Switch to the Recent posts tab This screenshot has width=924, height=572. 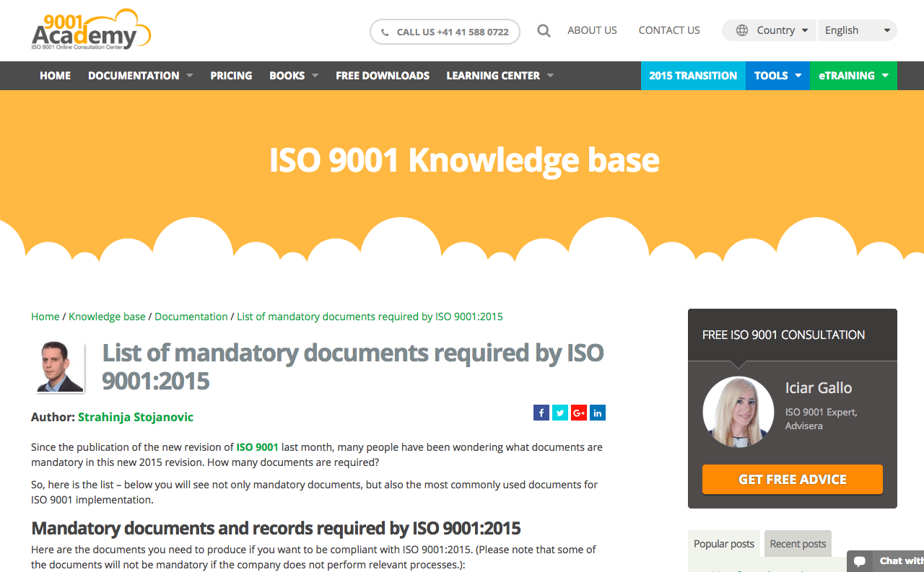[798, 544]
